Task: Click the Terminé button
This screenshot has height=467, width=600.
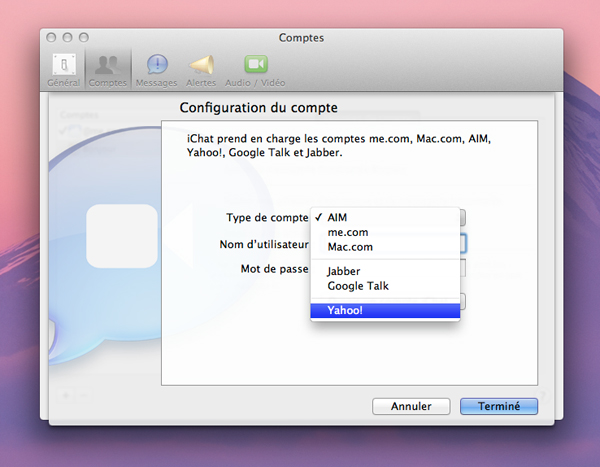Action: click(499, 406)
